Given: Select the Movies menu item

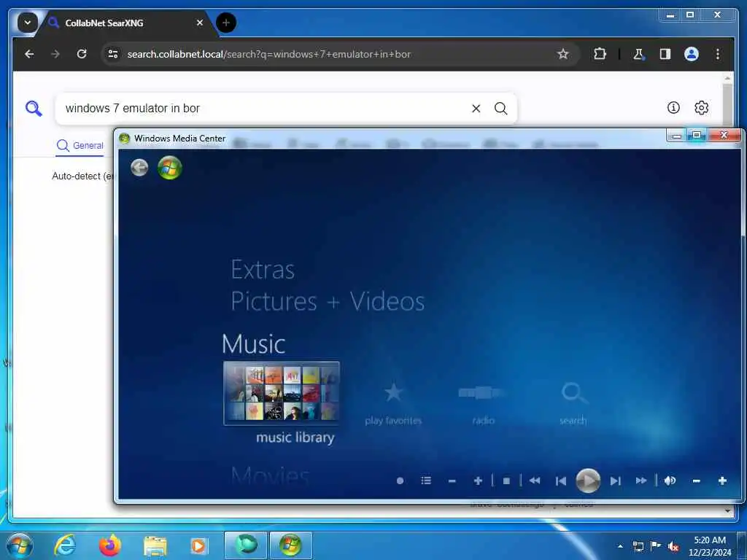Looking at the screenshot, I should click(270, 475).
